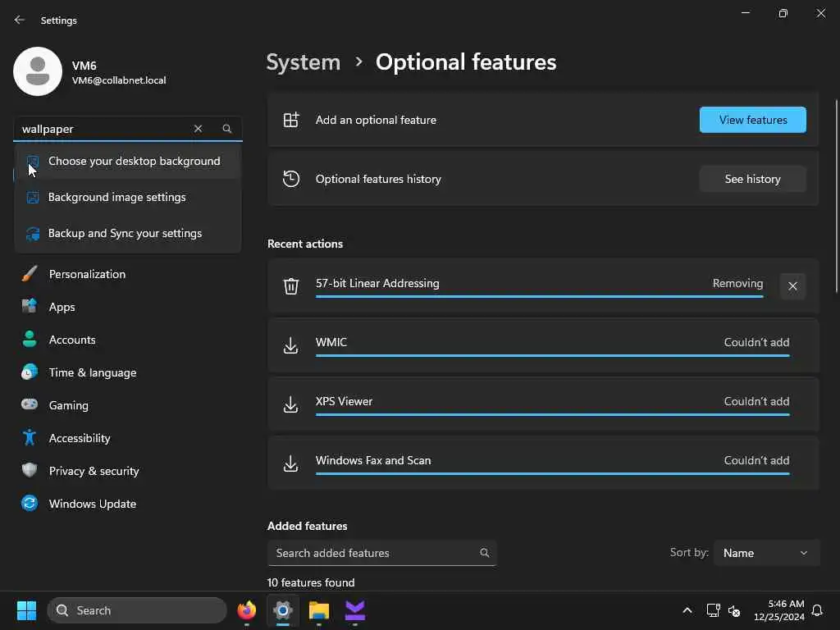The width and height of the screenshot is (840, 630).
Task: Open Firefox from the taskbar
Action: tap(247, 610)
